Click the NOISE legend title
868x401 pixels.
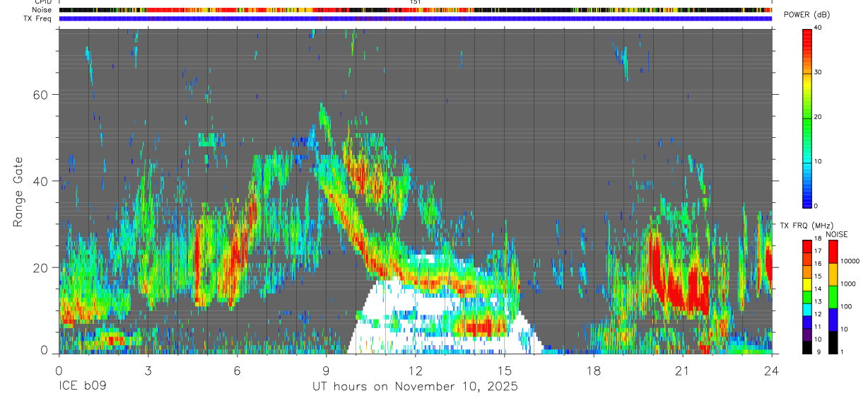(x=836, y=234)
